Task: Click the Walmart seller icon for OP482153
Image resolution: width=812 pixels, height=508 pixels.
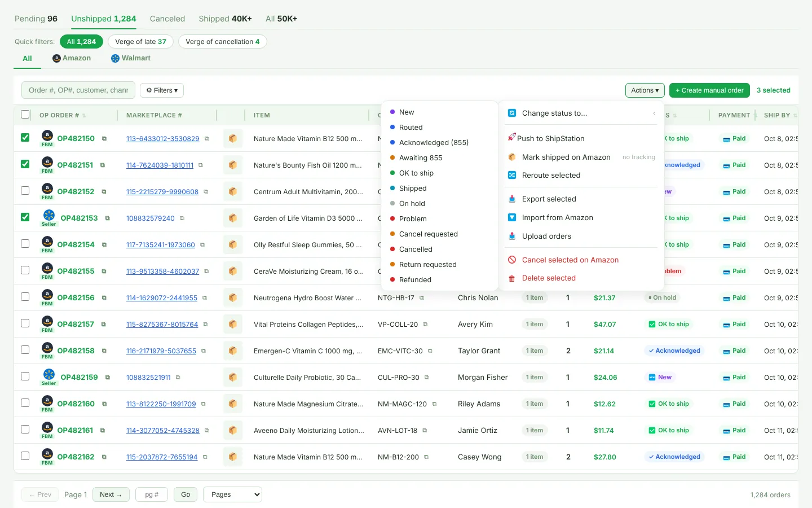Action: click(x=49, y=215)
